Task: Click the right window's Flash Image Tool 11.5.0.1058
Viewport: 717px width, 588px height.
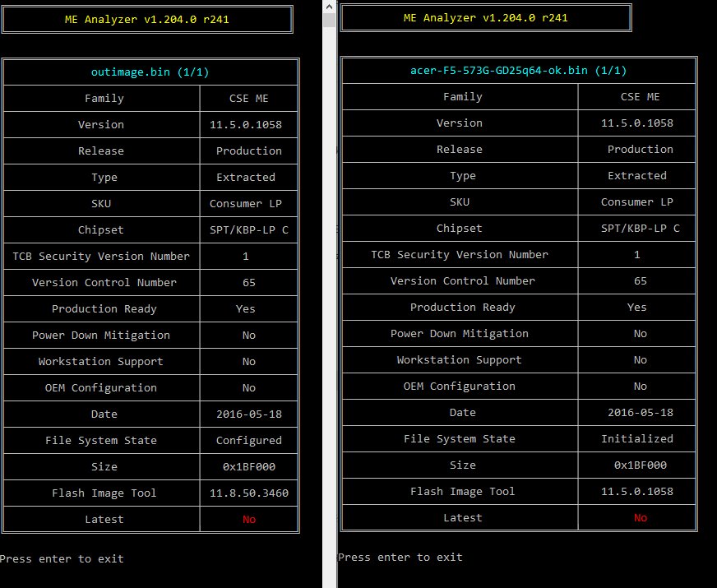Action: [637, 492]
